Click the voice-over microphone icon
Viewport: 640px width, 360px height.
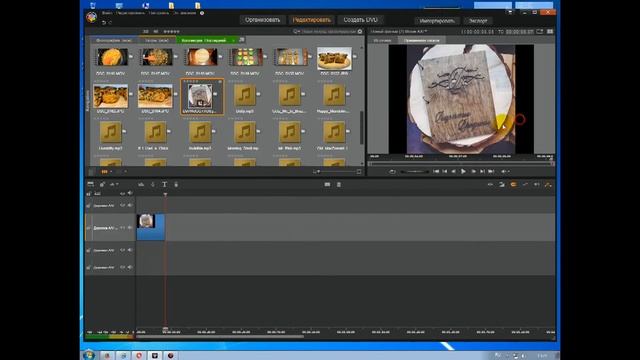tap(176, 184)
